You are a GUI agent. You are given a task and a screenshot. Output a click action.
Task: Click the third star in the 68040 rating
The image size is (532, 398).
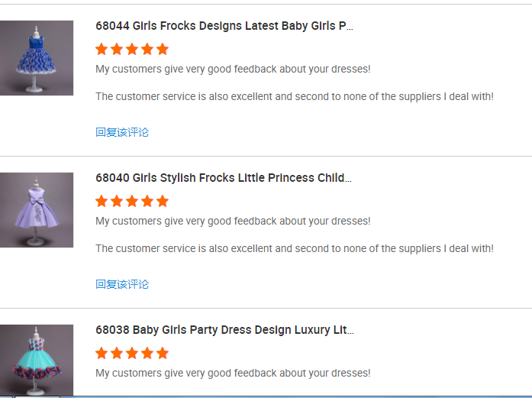pyautogui.click(x=132, y=202)
